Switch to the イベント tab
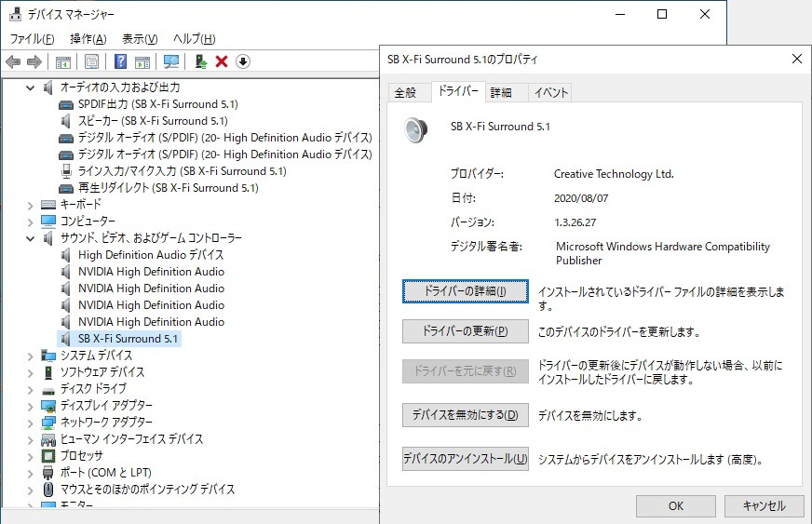 [x=550, y=92]
